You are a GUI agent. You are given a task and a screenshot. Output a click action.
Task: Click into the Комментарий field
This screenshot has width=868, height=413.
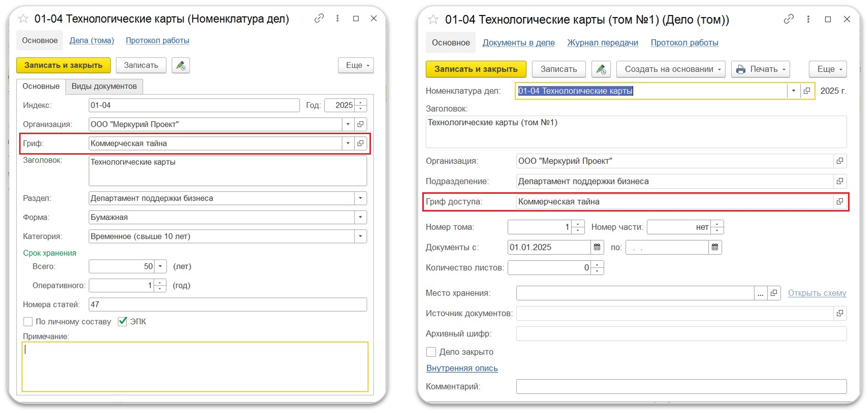681,386
